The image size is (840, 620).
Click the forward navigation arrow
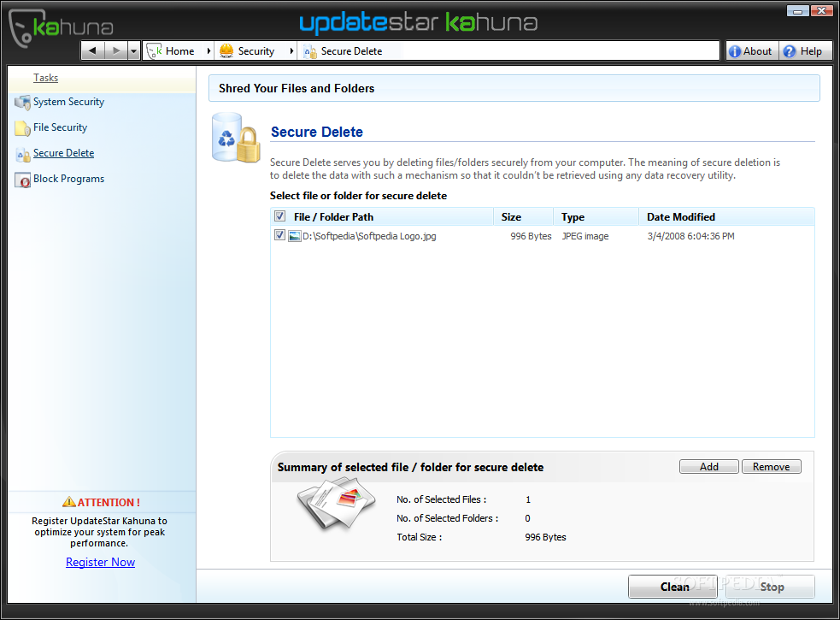click(x=115, y=51)
